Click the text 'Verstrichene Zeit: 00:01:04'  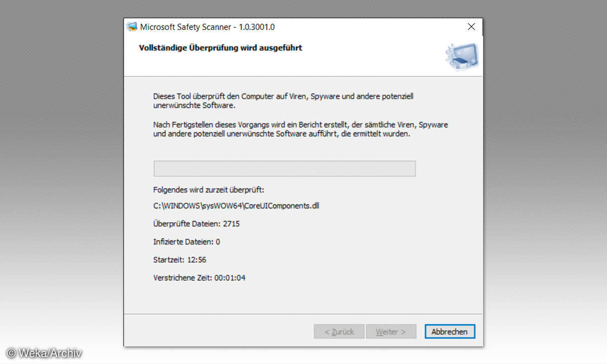(199, 278)
